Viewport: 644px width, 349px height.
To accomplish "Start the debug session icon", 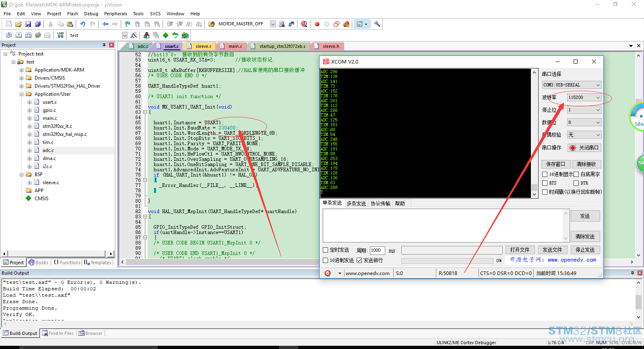I will pos(304,24).
